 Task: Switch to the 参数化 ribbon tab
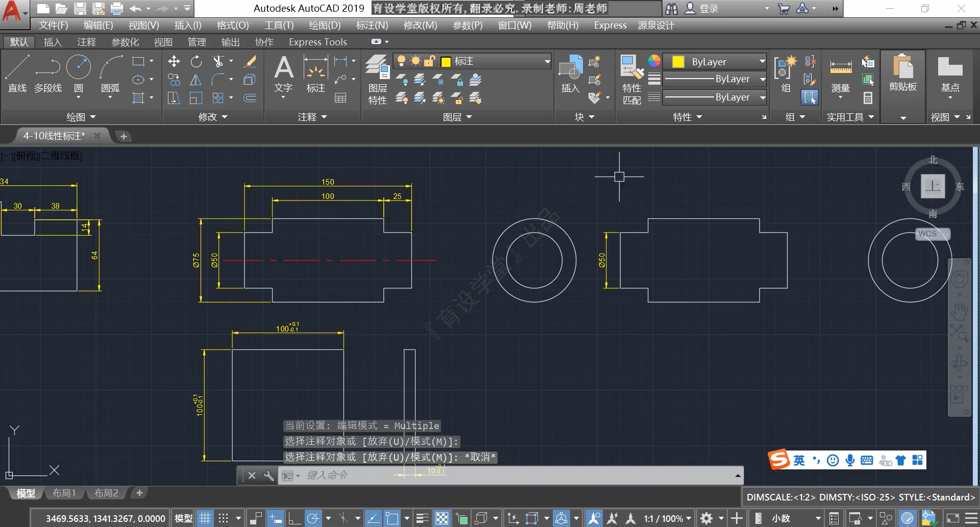pos(125,42)
